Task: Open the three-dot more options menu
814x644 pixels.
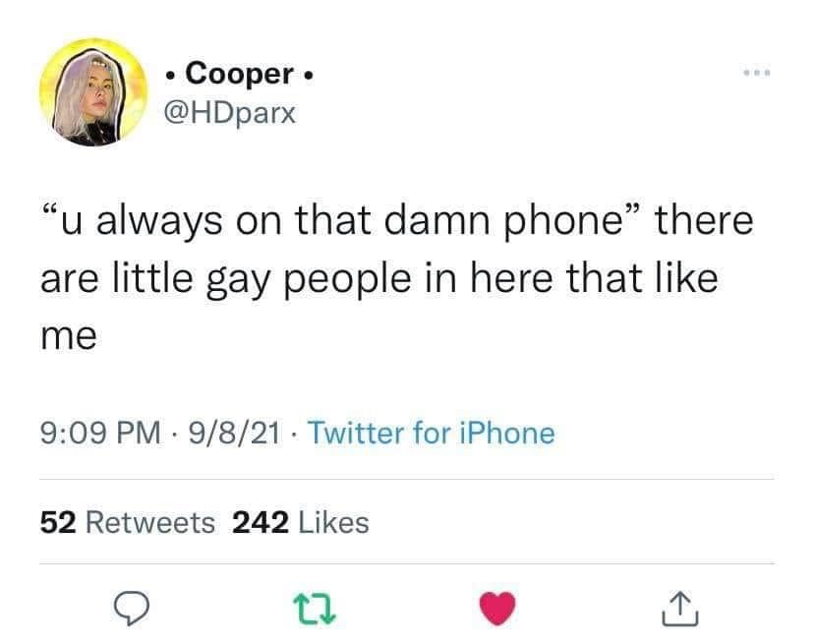Action: click(757, 73)
